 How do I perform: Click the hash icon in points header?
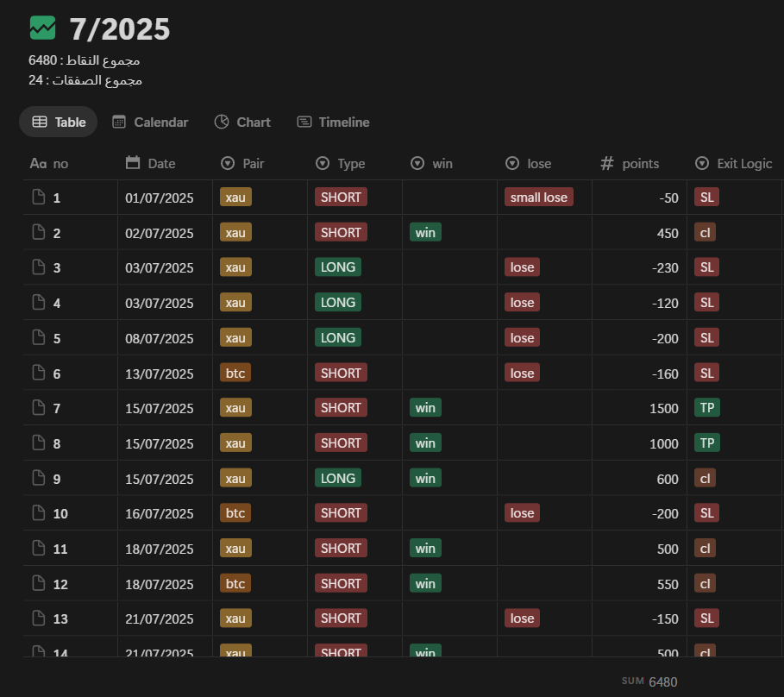pyautogui.click(x=607, y=163)
